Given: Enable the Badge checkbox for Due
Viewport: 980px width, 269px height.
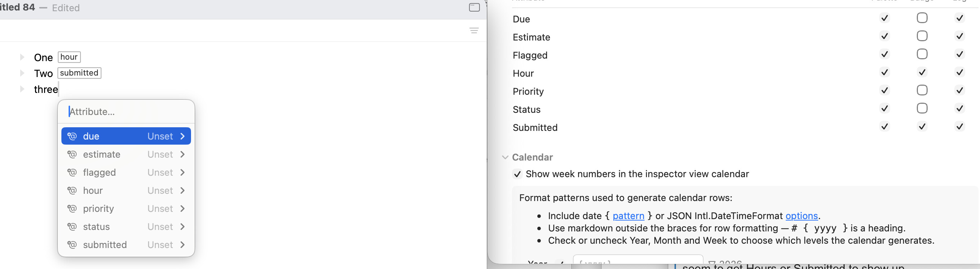Looking at the screenshot, I should click(922, 18).
